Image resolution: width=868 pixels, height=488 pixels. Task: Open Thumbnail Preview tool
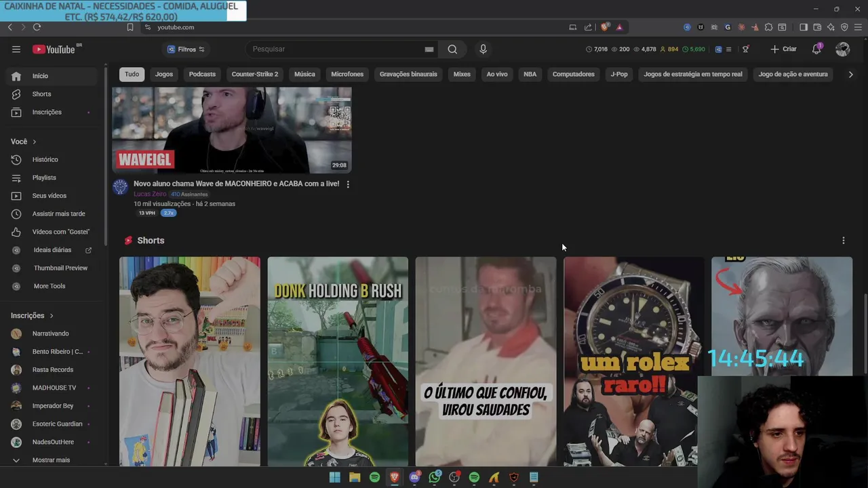point(52,268)
